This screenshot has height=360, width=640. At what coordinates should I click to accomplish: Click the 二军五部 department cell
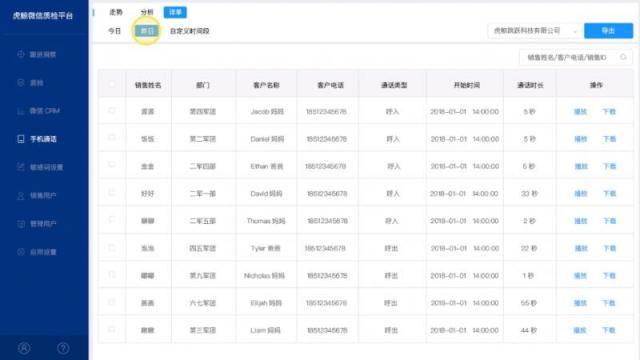pos(202,221)
